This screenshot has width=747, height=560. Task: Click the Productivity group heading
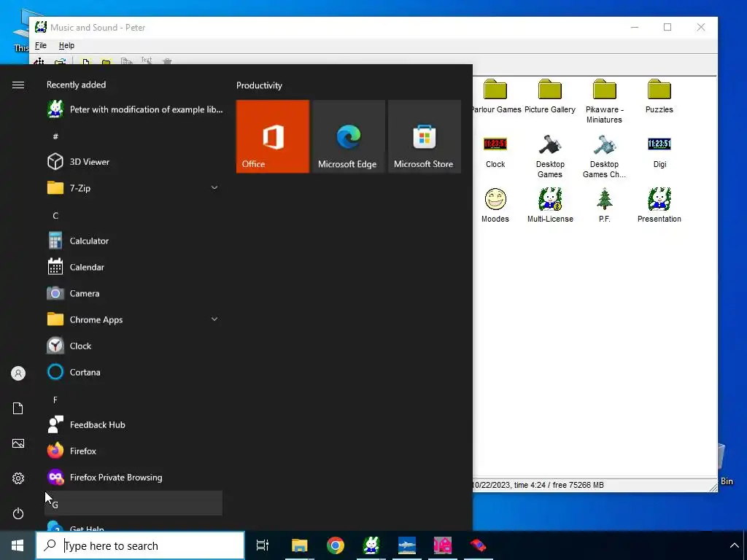[259, 86]
